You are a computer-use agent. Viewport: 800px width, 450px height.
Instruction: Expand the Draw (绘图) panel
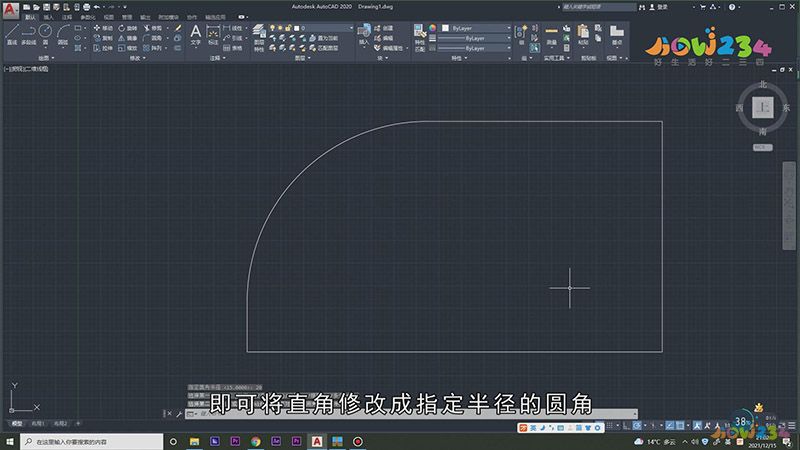46,58
